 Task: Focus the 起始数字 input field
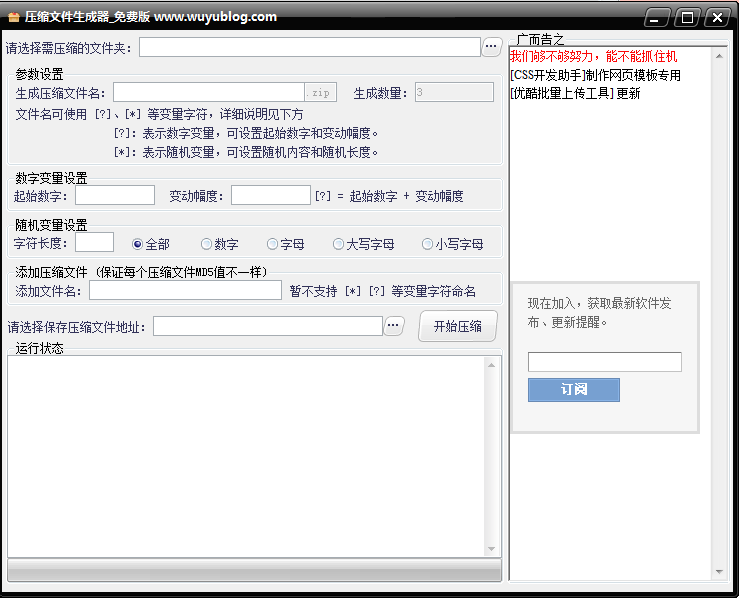click(115, 195)
